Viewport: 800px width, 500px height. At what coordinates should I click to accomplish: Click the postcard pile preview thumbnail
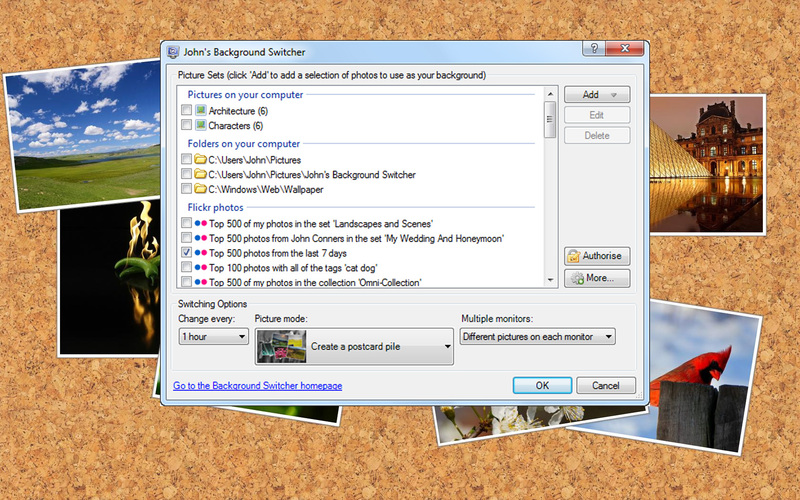tap(282, 346)
